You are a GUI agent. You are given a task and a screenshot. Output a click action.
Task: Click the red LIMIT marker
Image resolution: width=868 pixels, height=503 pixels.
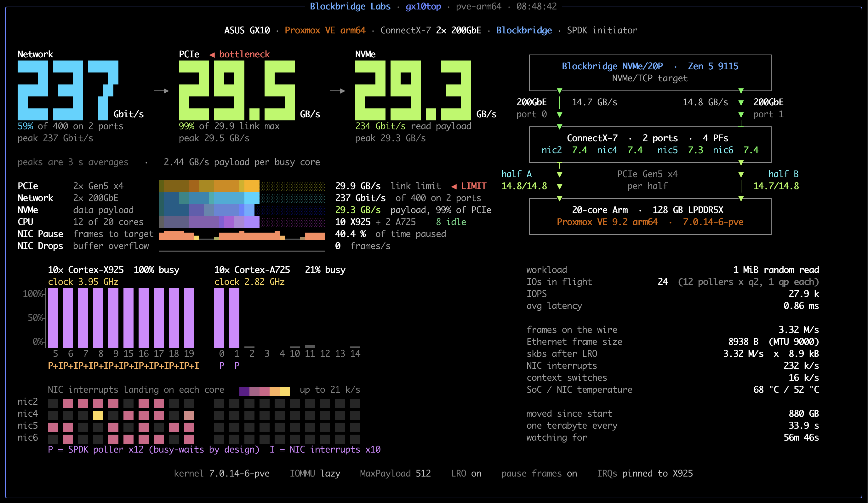(x=469, y=186)
